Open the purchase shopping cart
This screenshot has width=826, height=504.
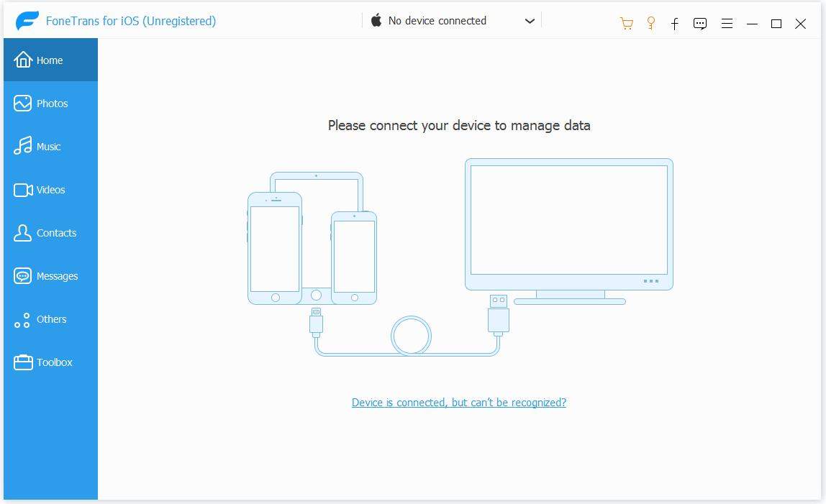coord(626,23)
